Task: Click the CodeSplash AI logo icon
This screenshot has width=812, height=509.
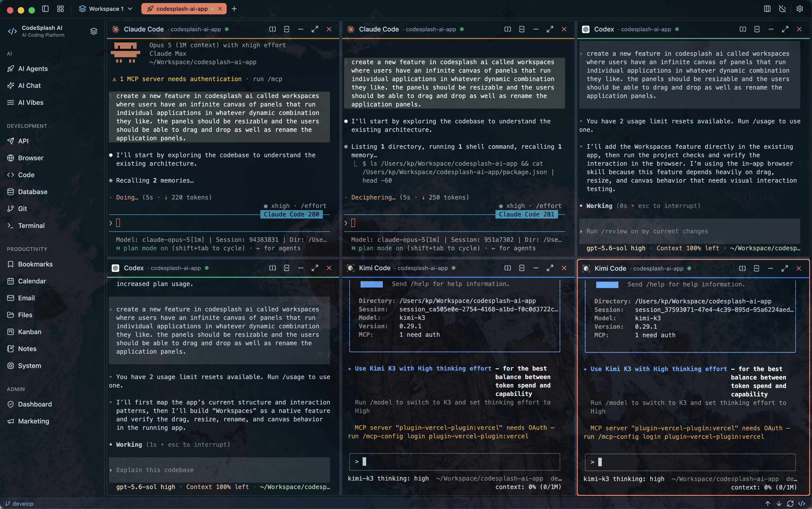Action: tap(12, 31)
